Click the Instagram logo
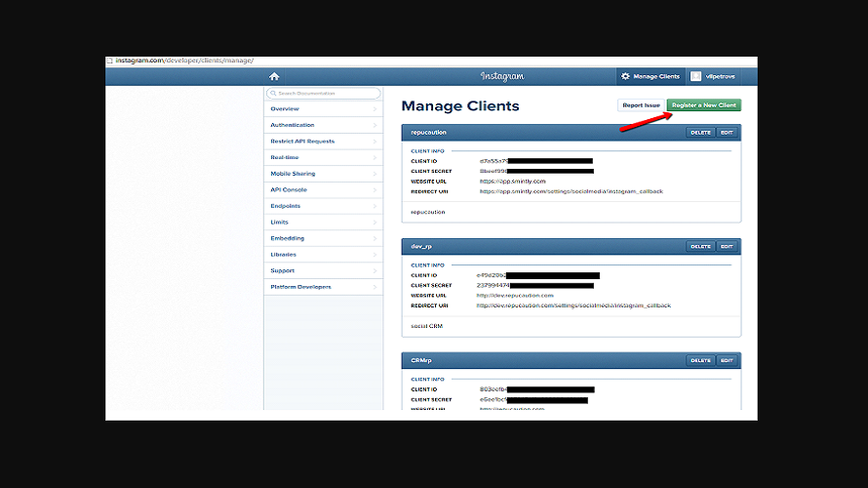Screen dimensions: 868x488 (502, 76)
